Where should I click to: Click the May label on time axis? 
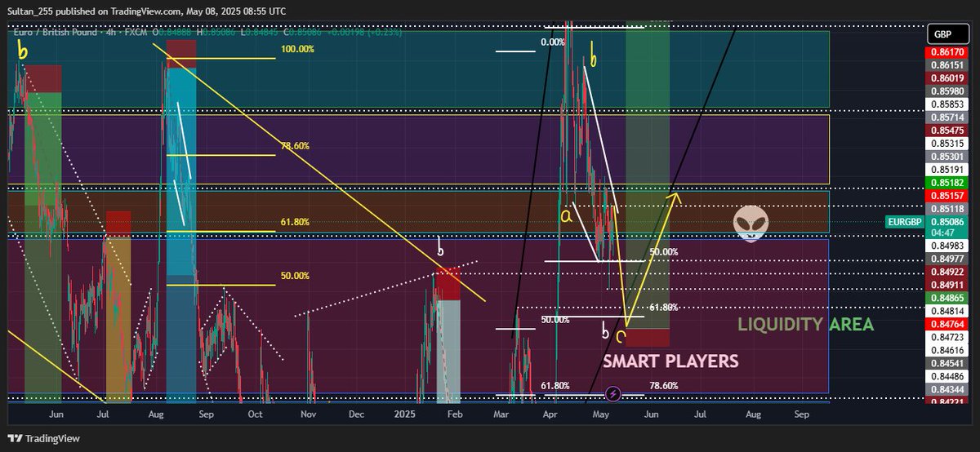pos(601,414)
